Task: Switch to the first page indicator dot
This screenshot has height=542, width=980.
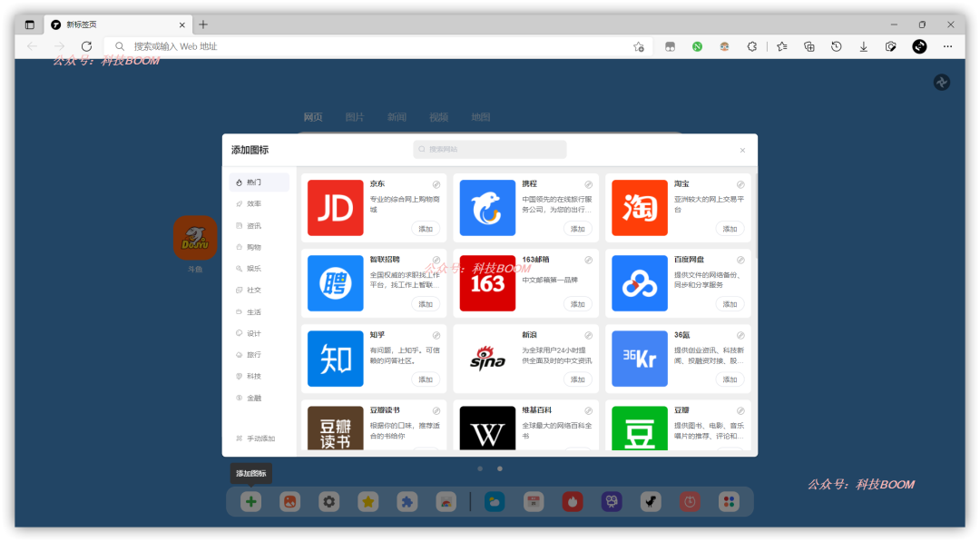Action: click(480, 468)
